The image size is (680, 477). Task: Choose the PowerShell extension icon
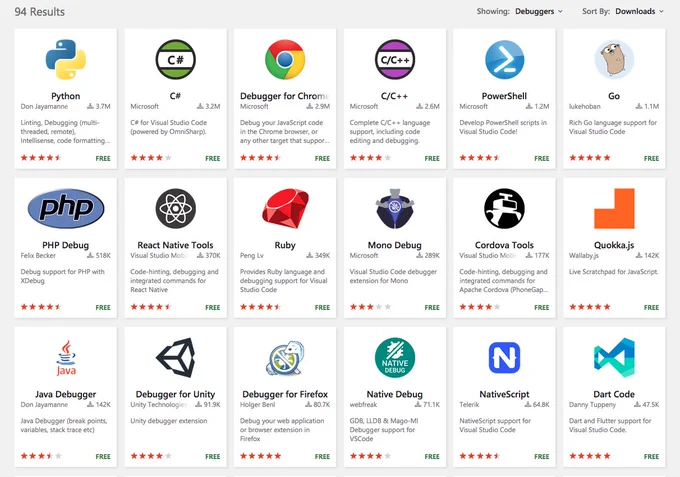click(x=504, y=59)
